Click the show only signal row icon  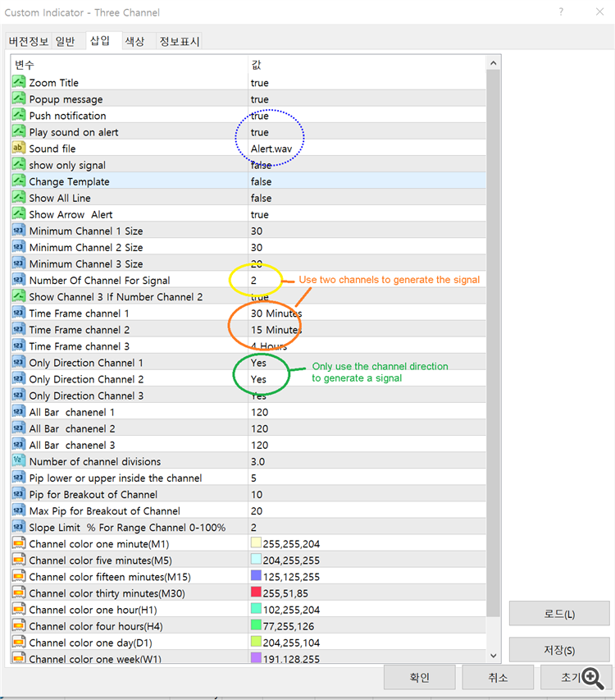point(19,165)
